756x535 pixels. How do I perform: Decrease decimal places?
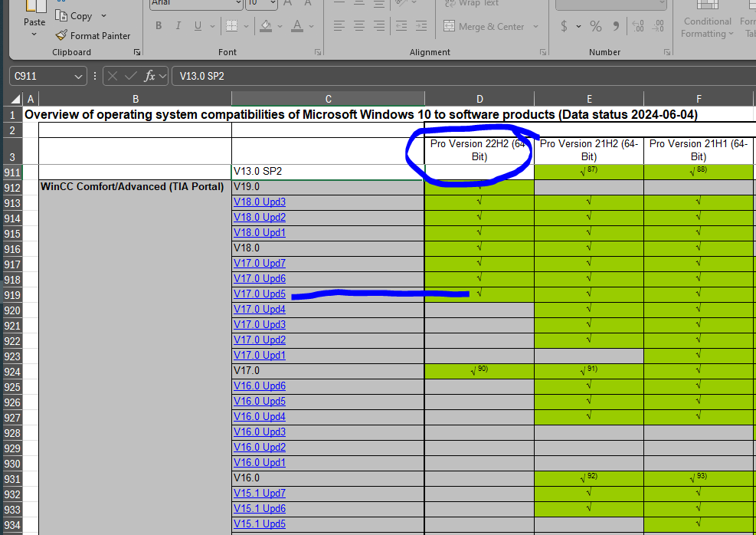point(658,26)
